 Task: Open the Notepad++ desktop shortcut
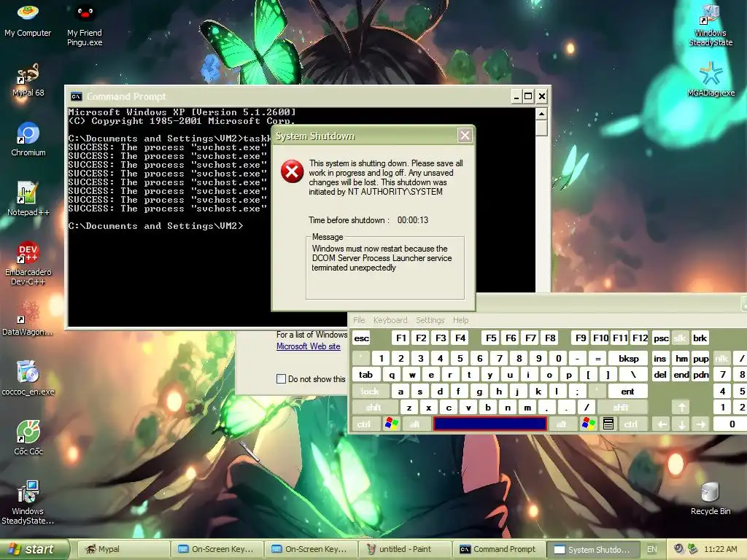point(28,199)
